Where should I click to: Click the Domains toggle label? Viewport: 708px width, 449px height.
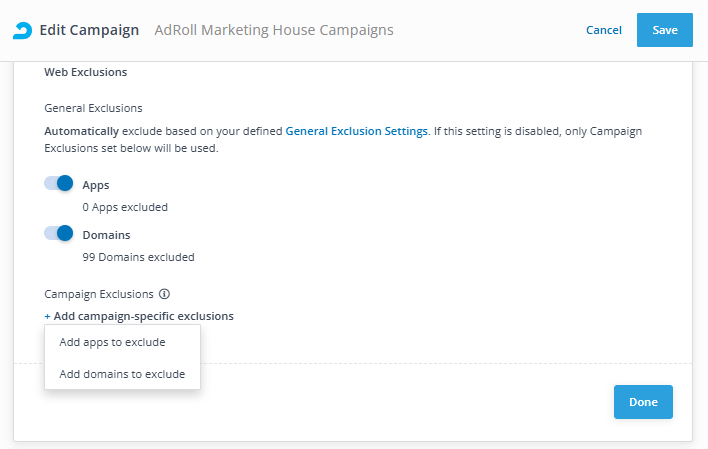pos(106,235)
